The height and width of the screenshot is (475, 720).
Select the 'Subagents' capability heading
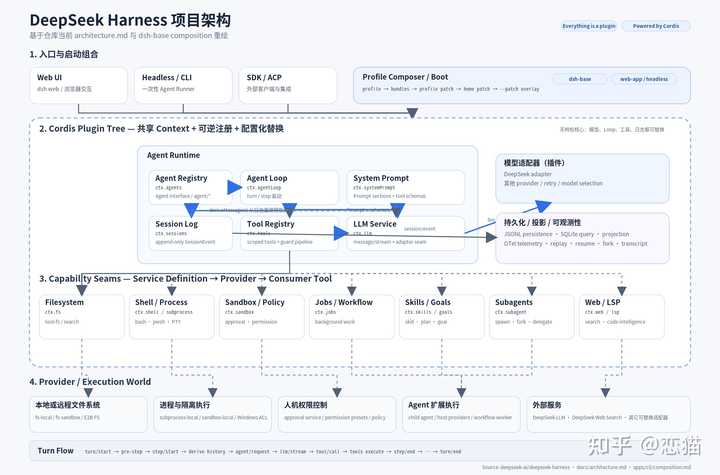[514, 302]
